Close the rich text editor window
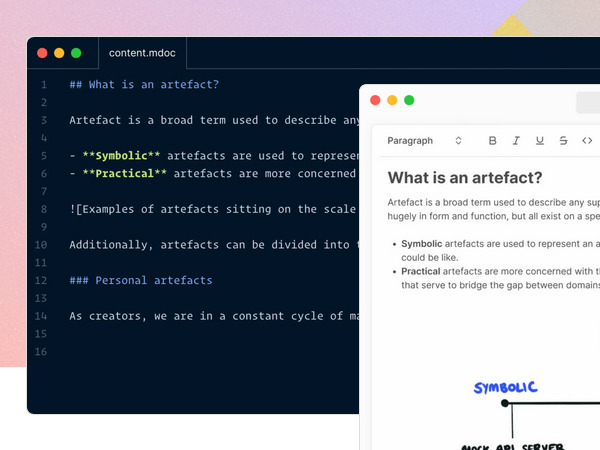 coord(375,100)
